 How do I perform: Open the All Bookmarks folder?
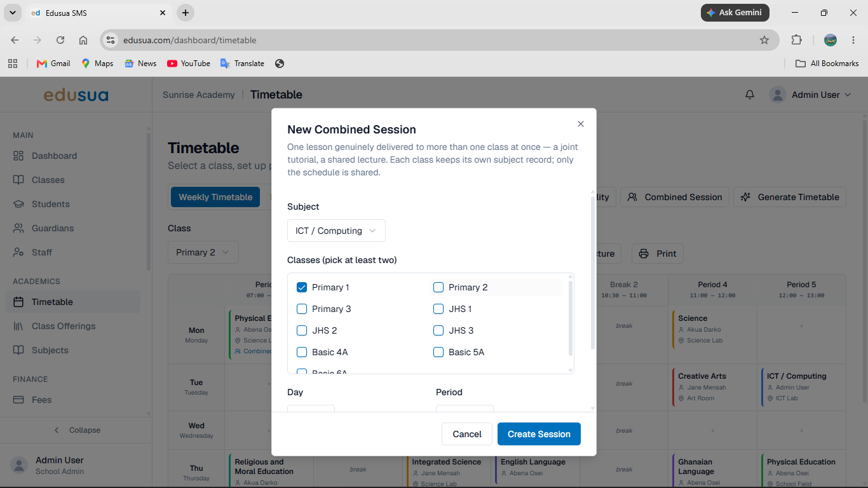click(x=827, y=64)
